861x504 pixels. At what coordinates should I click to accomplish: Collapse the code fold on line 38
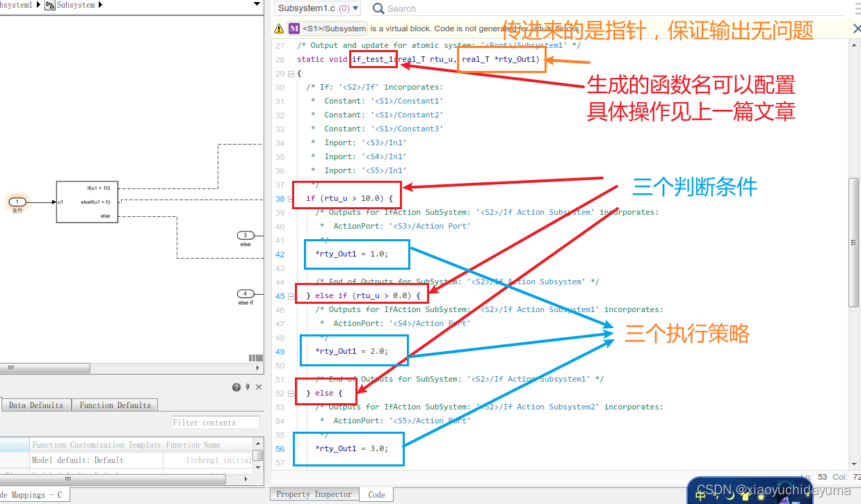(x=290, y=198)
